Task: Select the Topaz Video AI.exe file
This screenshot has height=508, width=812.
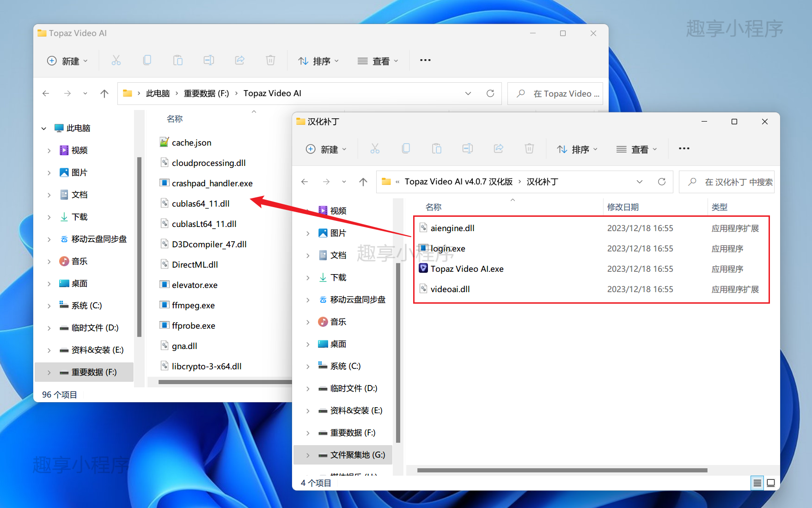Action: (467, 269)
